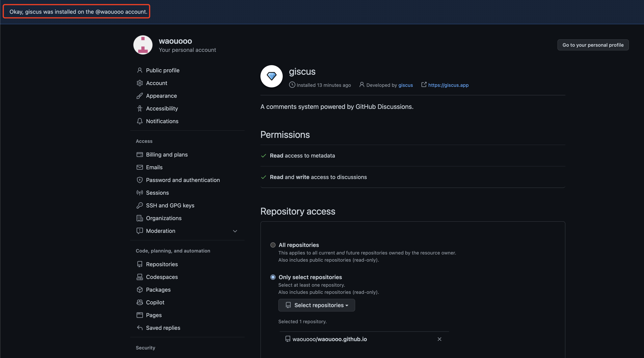
Task: Go to Pages settings section
Action: pyautogui.click(x=153, y=315)
